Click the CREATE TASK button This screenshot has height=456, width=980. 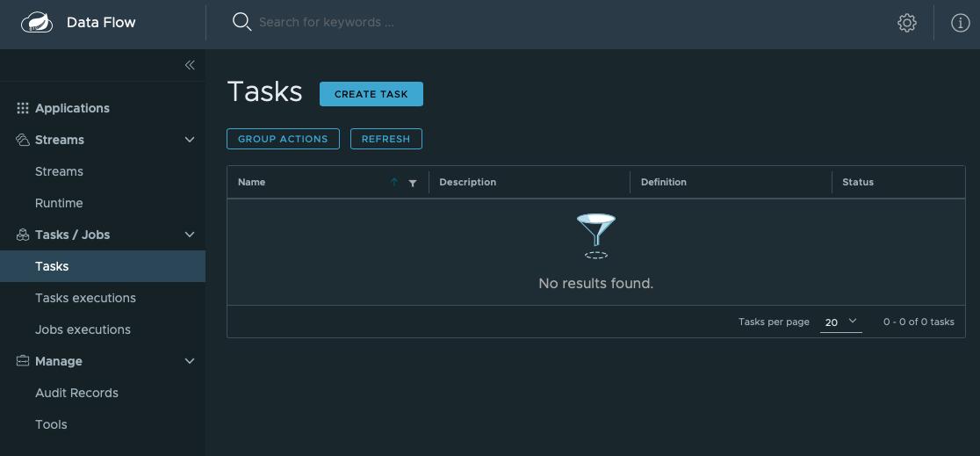point(371,94)
